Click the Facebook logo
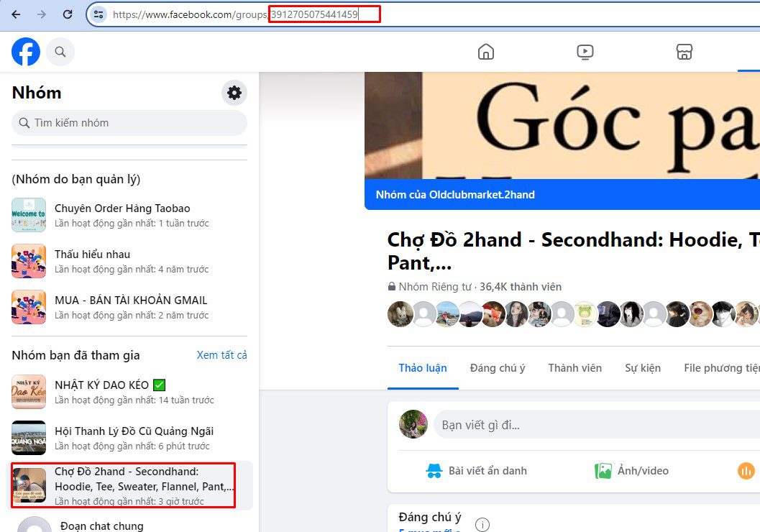The width and height of the screenshot is (760, 532). pos(26,51)
